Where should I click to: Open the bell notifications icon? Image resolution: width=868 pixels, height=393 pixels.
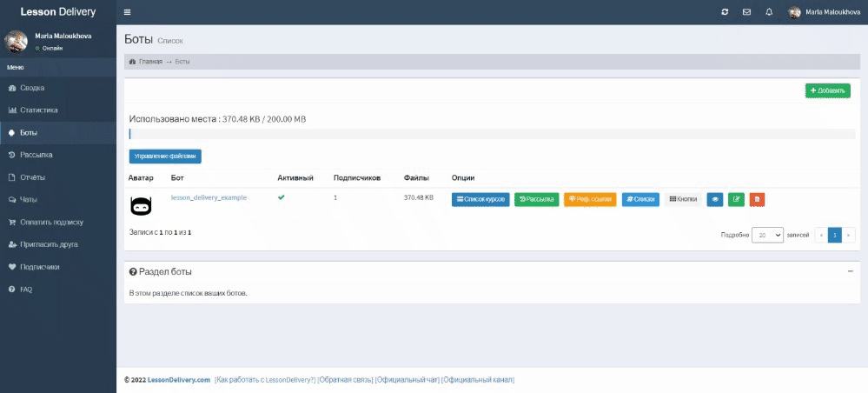[x=769, y=12]
